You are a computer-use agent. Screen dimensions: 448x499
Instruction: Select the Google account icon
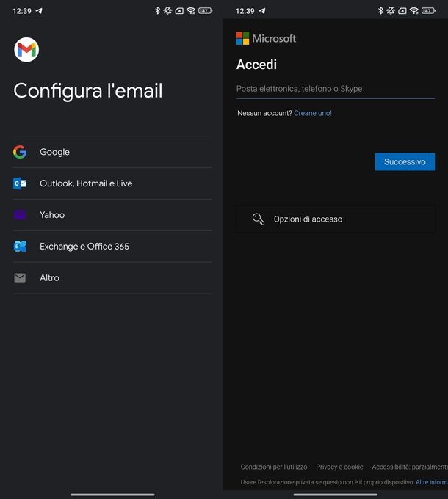tap(20, 152)
